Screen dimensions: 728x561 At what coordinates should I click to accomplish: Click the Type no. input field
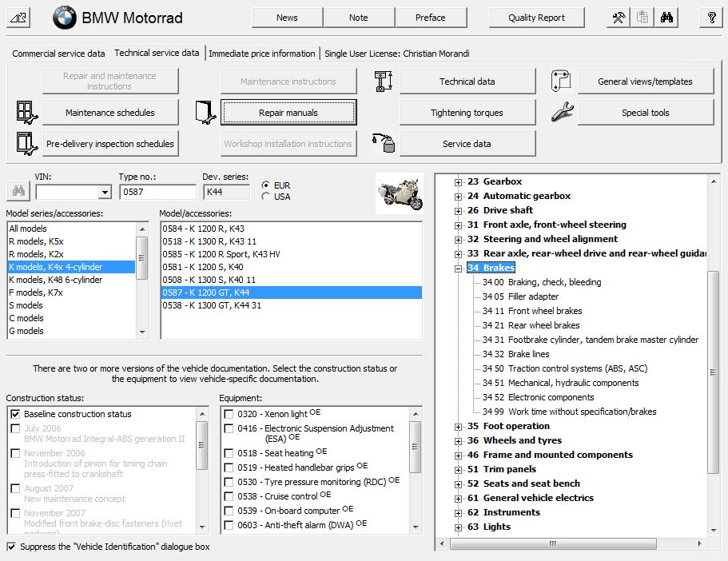click(x=157, y=192)
